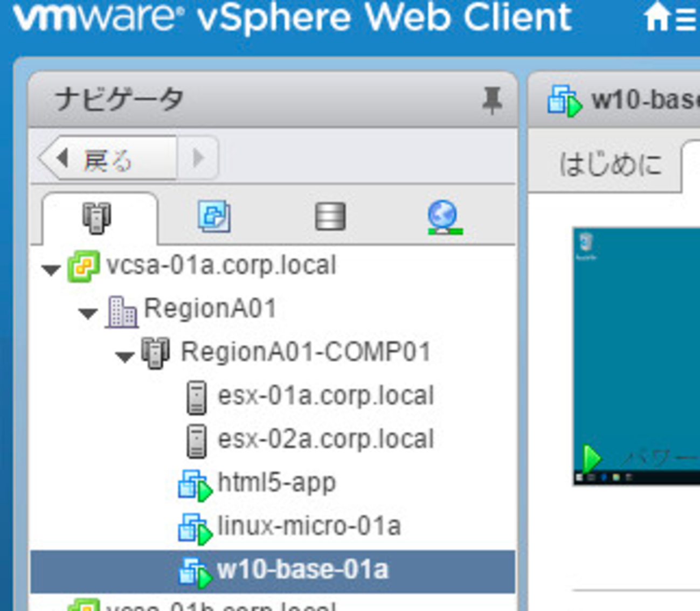Click w10-base-01a VM icon in tree

pos(195,572)
